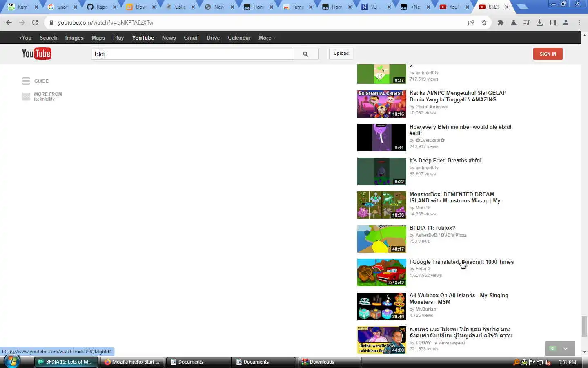
Task: Click the BFDIA 11 taskbar button
Action: (x=66, y=362)
